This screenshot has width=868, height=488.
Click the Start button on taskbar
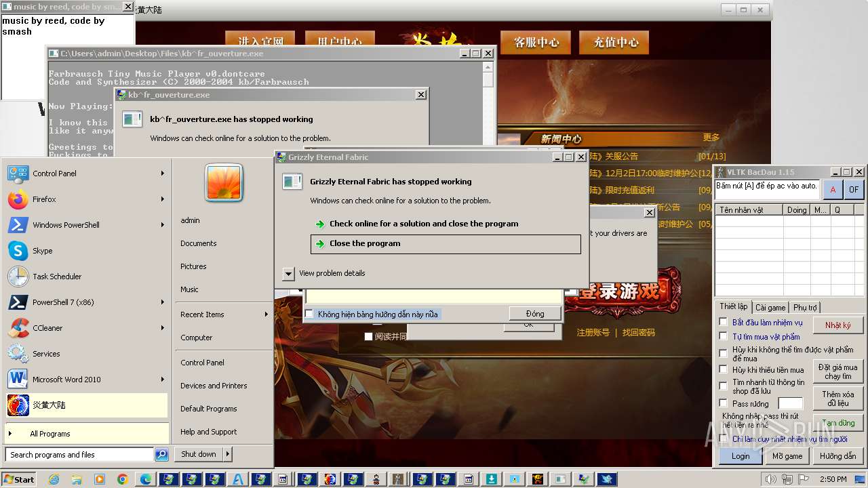(19, 479)
